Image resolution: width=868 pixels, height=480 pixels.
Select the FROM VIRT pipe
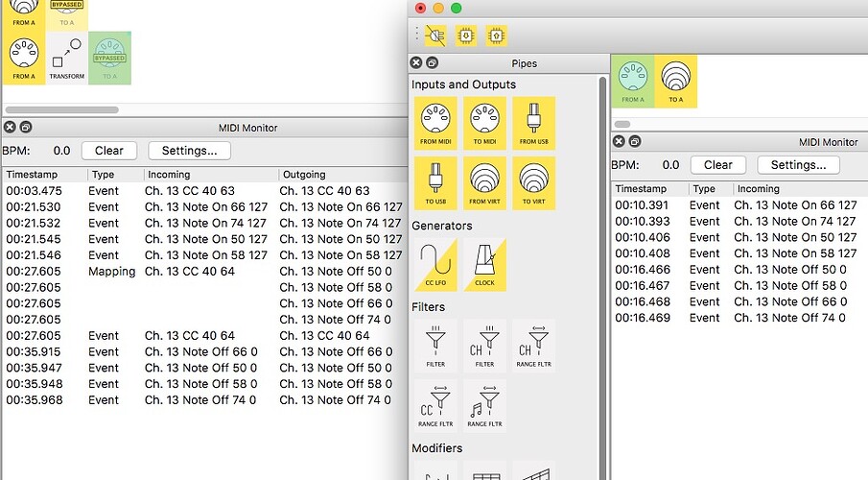coord(485,183)
